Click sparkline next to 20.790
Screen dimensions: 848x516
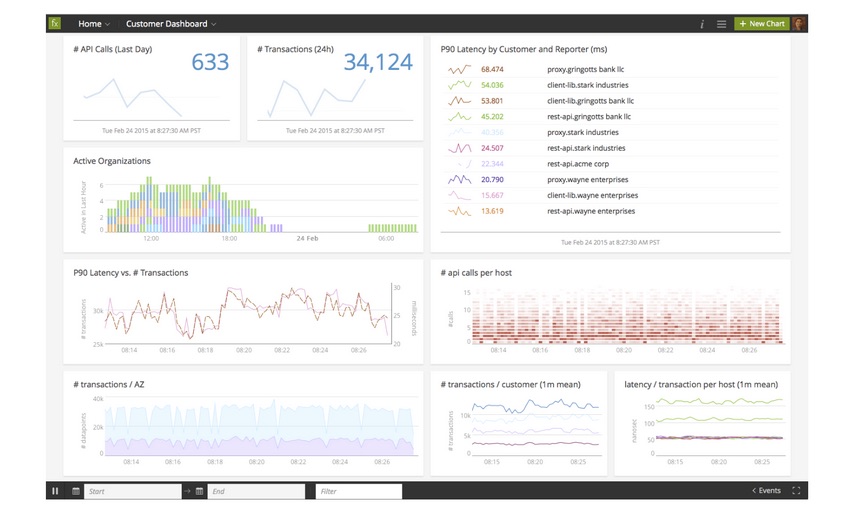point(459,179)
